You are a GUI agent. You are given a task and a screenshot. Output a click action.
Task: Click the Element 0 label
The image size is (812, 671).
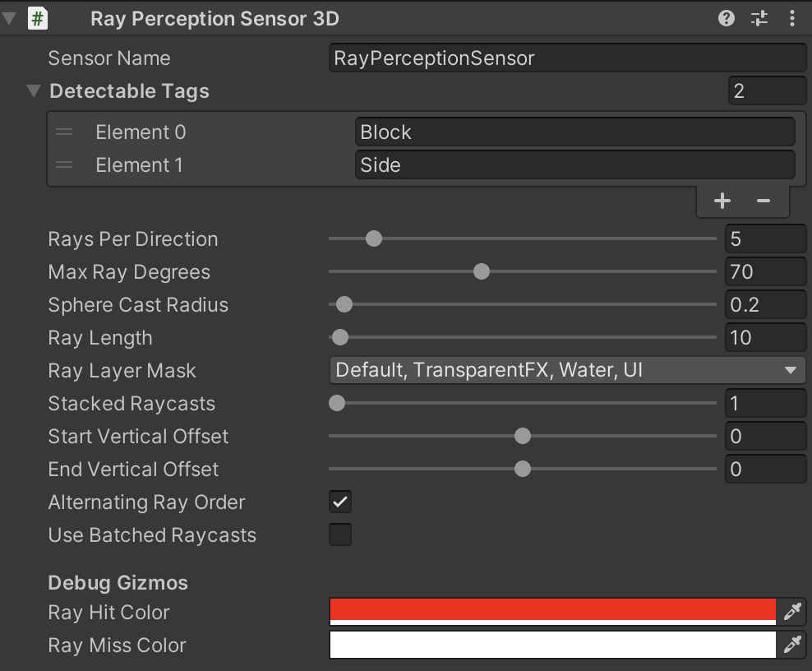tap(141, 132)
